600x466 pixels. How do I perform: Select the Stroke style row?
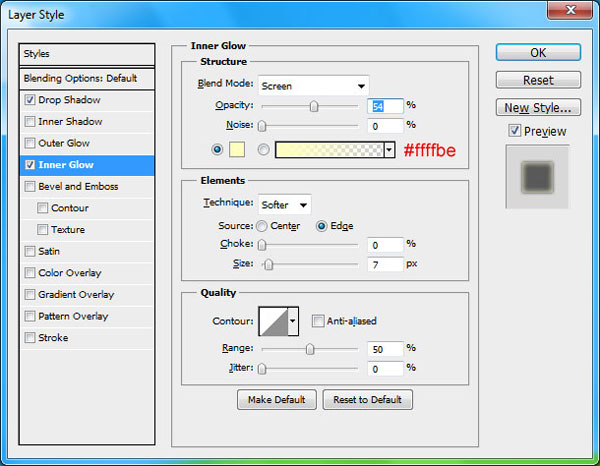point(87,338)
